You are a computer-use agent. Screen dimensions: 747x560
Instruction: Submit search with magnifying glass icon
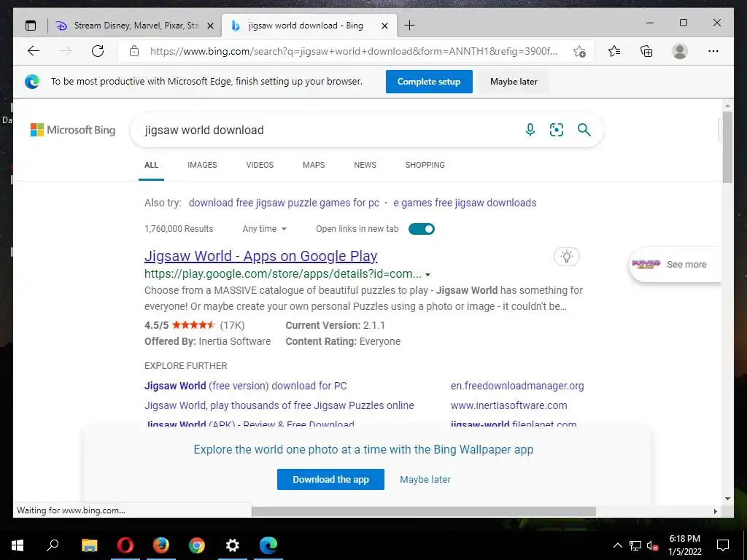[584, 130]
